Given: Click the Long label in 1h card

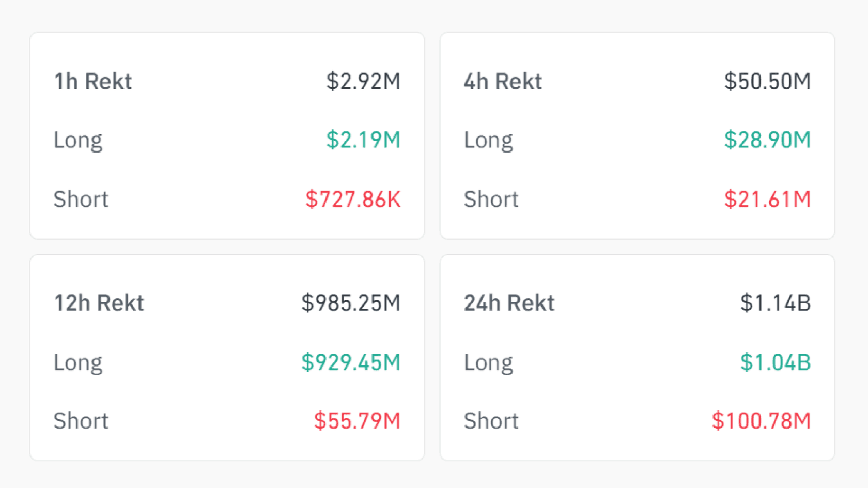Looking at the screenshot, I should [x=78, y=141].
